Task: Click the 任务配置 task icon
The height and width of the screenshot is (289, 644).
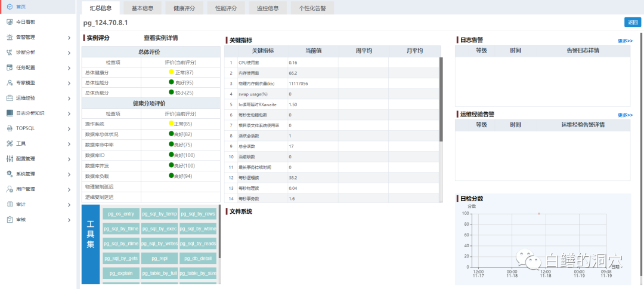Action: tap(10, 67)
